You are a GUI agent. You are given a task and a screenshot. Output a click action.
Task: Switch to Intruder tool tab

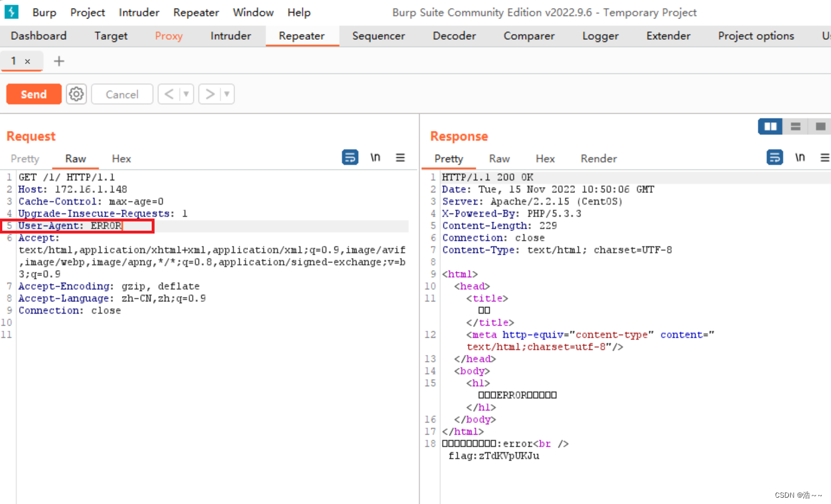tap(231, 36)
